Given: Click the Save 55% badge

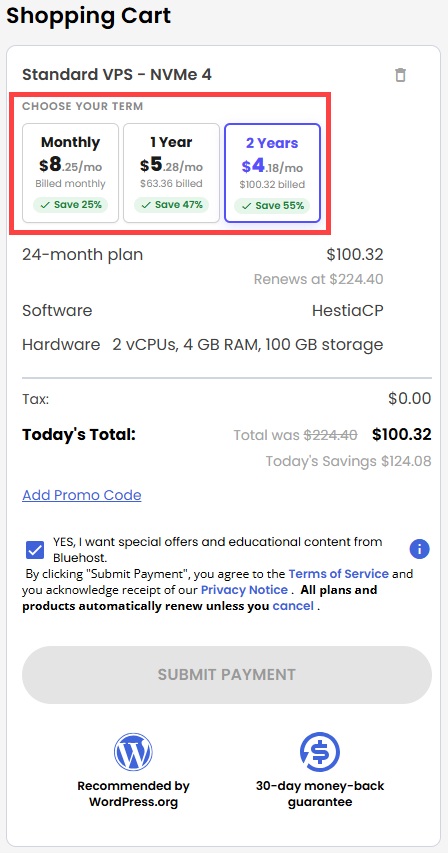Looking at the screenshot, I should point(272,206).
